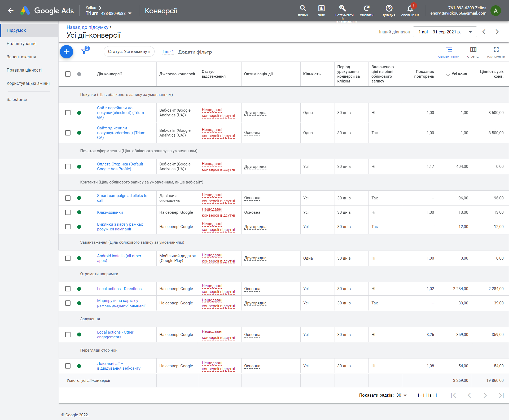This screenshot has width=509, height=420.
Task: Check the box for Локальні дії – відвідування веб-сайту
Action: point(68,366)
